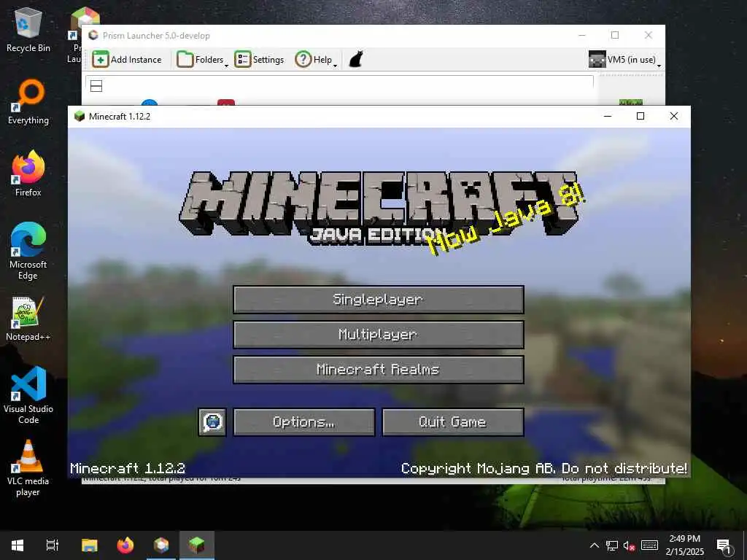Open VM5 account dropdown in Prism Launcher

[x=624, y=60]
